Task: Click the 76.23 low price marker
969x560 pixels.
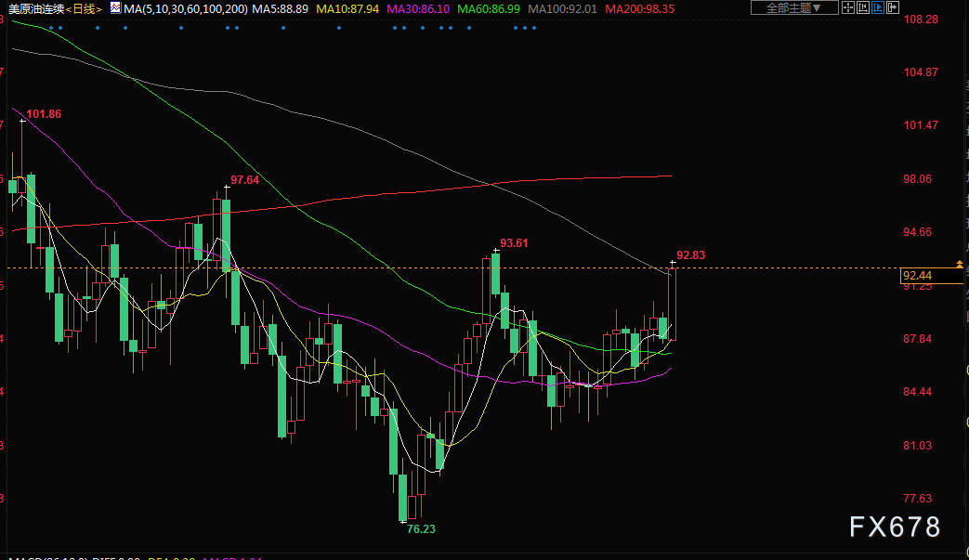Action: (x=421, y=529)
